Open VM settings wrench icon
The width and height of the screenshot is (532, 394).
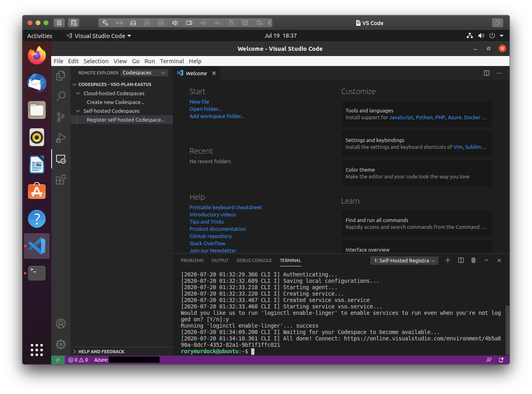tap(105, 23)
